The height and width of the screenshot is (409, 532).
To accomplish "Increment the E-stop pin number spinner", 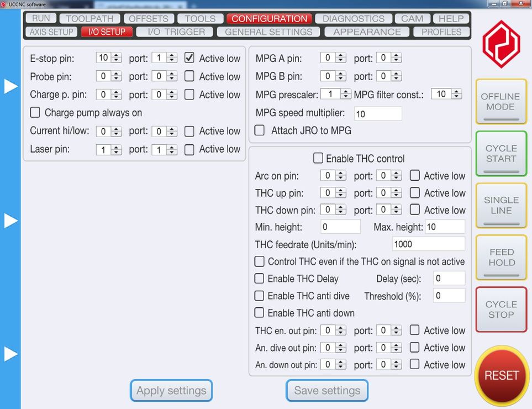I will pos(117,55).
